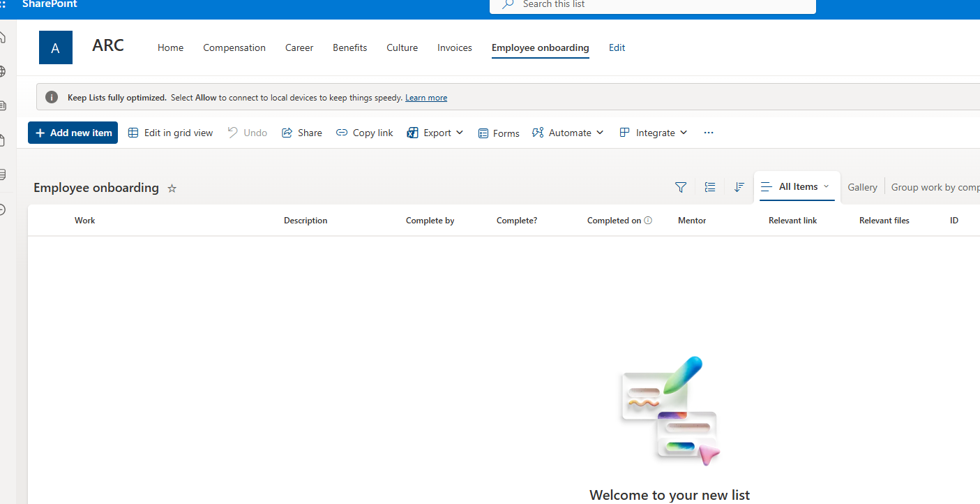Open the more options ellipsis
980x504 pixels.
[x=709, y=133]
